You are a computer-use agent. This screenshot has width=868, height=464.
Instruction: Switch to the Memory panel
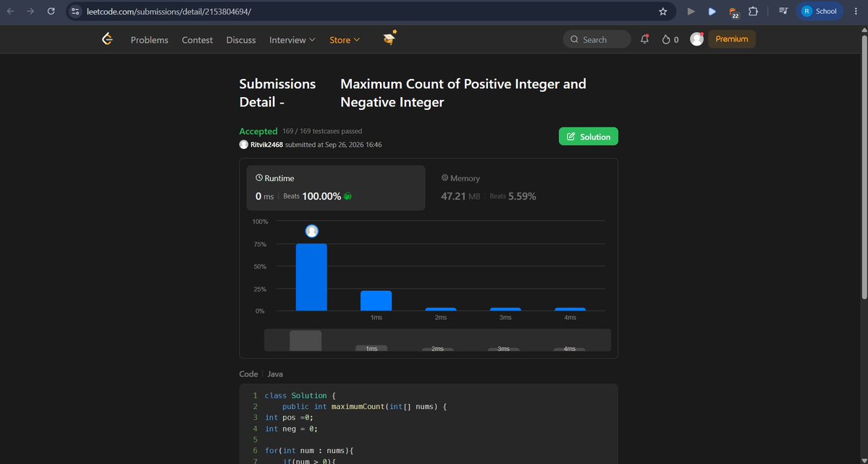click(x=521, y=187)
